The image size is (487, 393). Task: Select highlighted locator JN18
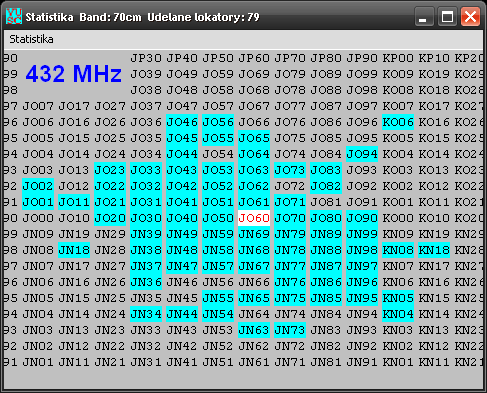[74, 250]
